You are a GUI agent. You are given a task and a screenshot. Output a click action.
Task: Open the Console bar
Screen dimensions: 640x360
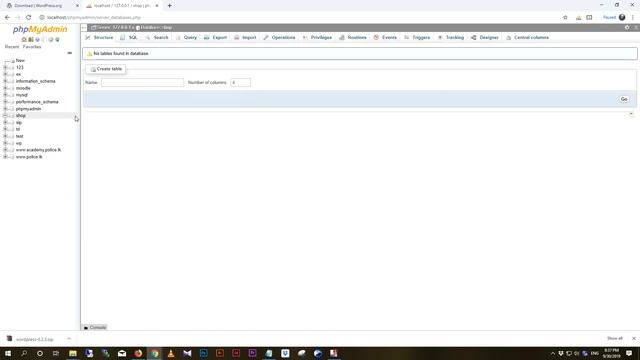pos(95,327)
